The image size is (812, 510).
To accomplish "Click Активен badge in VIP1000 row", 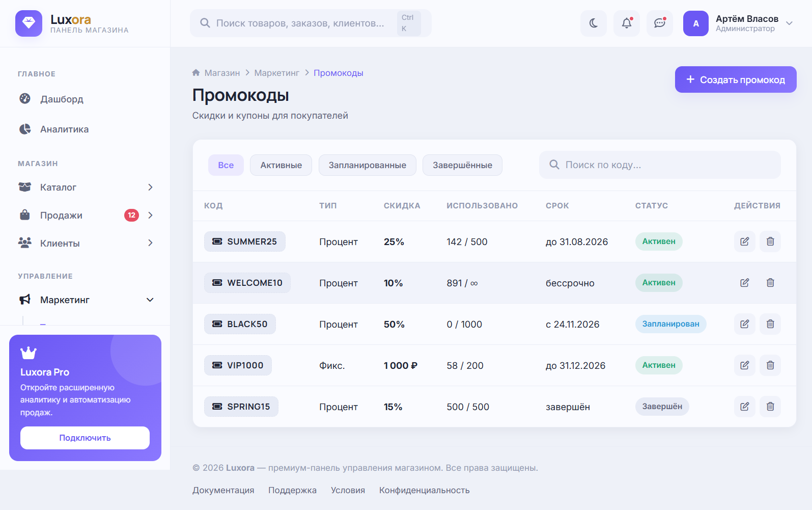I will tap(659, 365).
